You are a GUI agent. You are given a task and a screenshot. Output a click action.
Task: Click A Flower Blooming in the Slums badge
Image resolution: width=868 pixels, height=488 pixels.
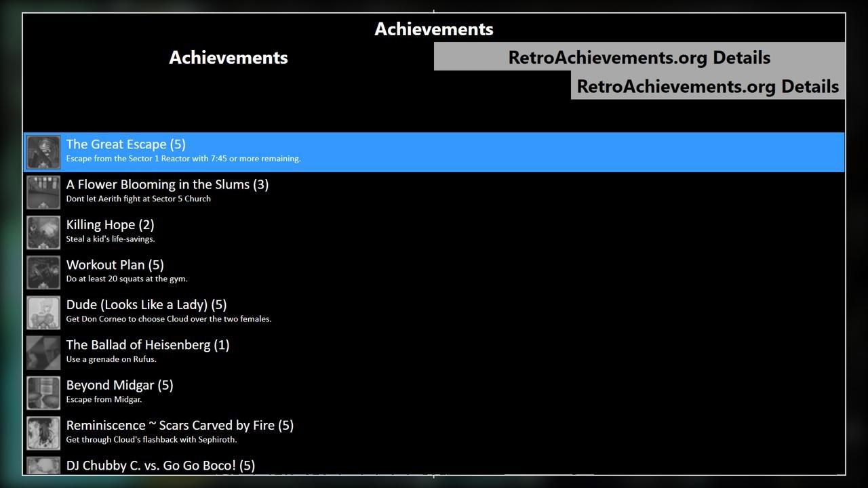43,192
